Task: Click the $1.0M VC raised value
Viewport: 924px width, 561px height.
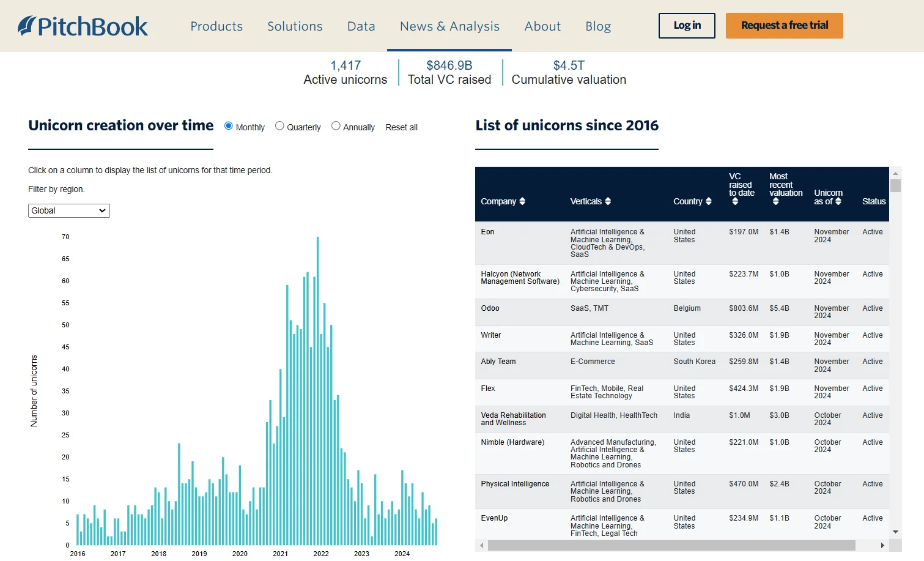Action: pyautogui.click(x=739, y=415)
